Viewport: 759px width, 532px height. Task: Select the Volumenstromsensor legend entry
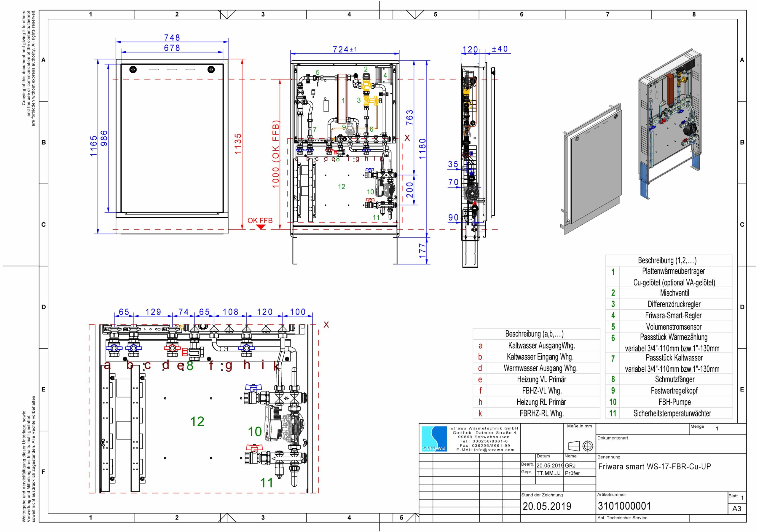pyautogui.click(x=669, y=327)
